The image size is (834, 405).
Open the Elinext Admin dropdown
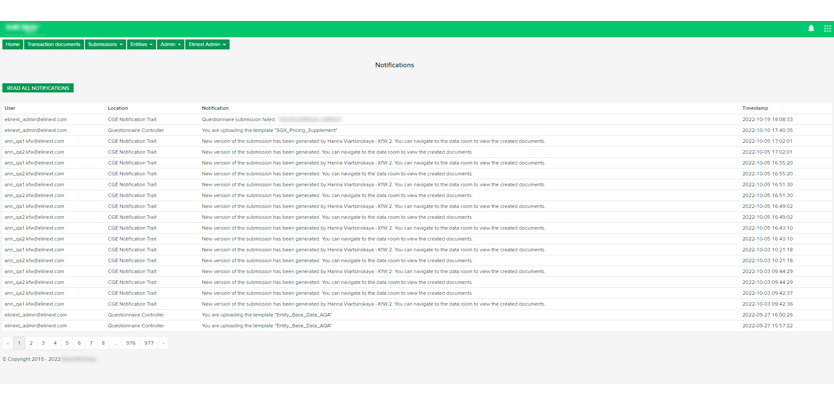[208, 45]
